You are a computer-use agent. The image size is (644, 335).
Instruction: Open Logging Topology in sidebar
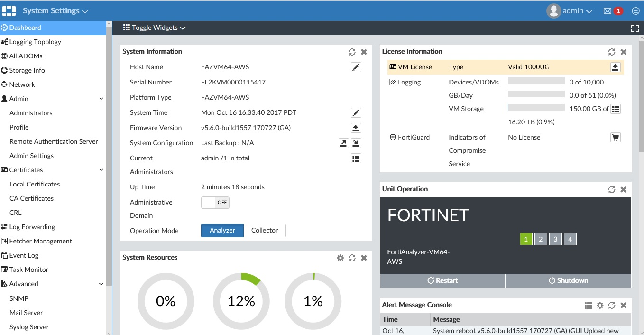point(35,42)
